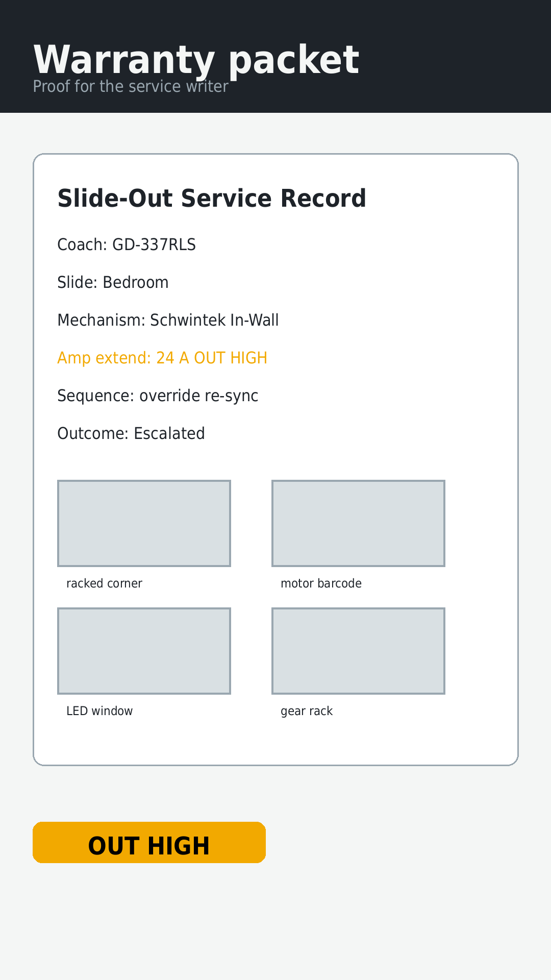Select the Mechanism: Schwintek In-Wall line

point(168,320)
